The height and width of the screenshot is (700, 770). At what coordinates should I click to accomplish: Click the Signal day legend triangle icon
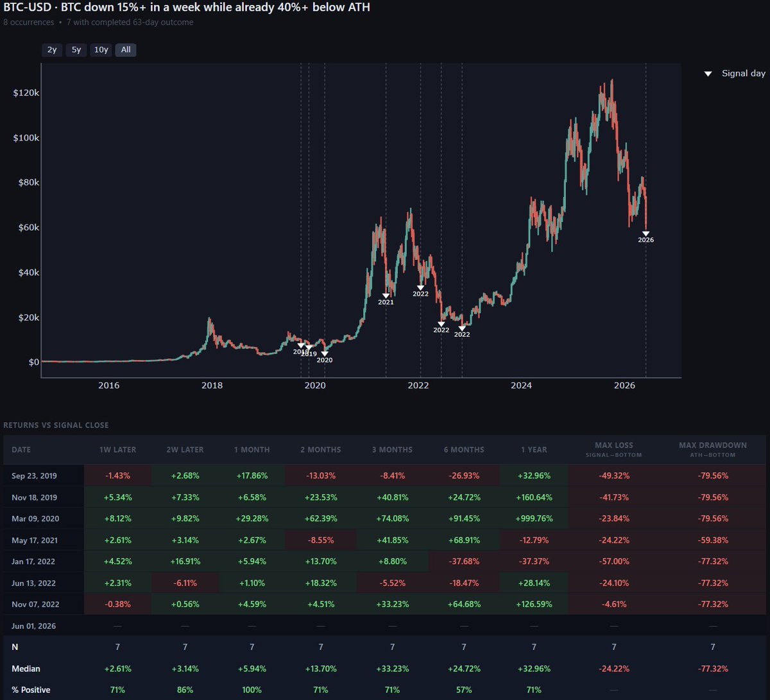[x=708, y=74]
